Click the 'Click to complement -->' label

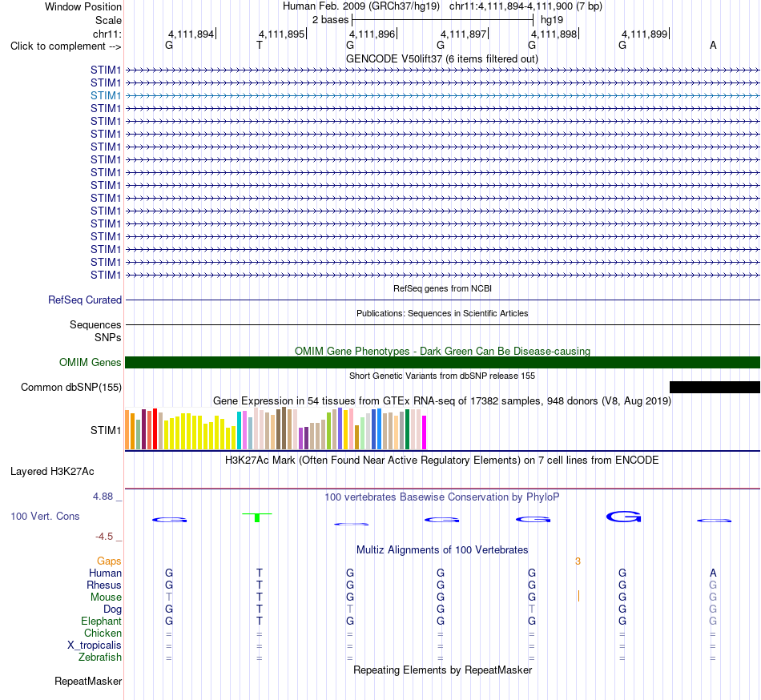(66, 46)
